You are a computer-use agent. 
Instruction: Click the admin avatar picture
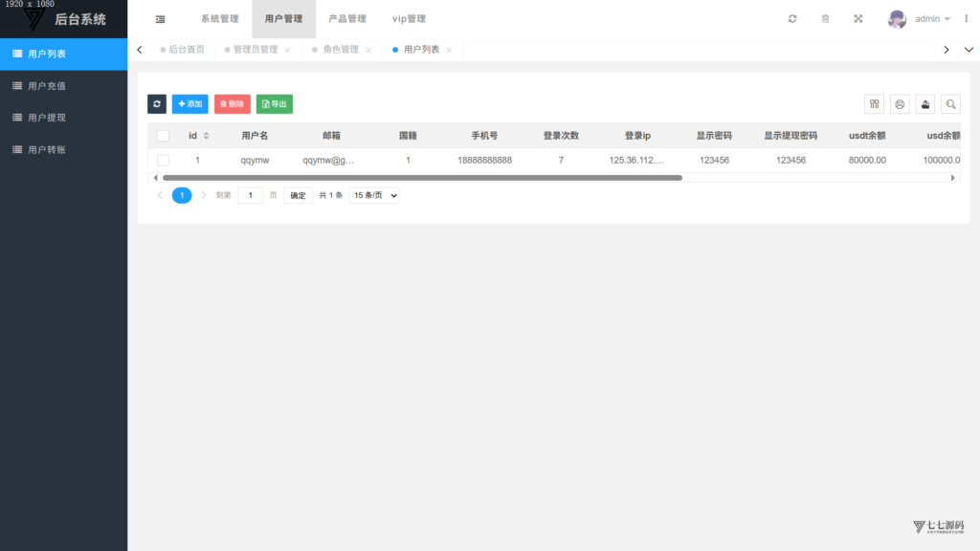click(897, 19)
